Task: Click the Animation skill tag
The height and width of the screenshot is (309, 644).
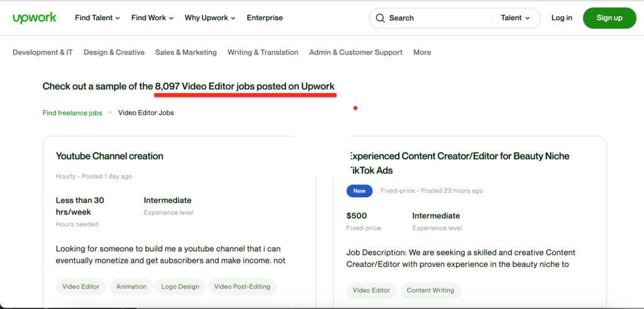Action: (131, 287)
